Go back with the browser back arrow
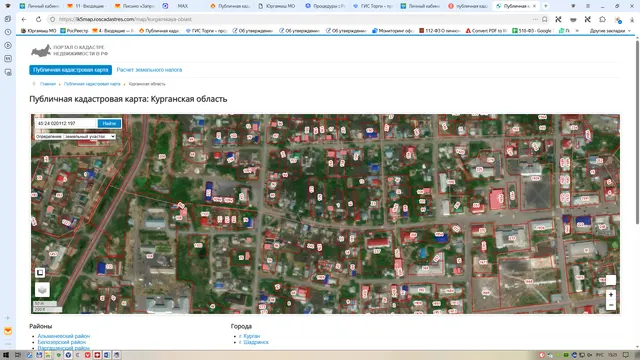This screenshot has height=360, width=640. pos(24,19)
